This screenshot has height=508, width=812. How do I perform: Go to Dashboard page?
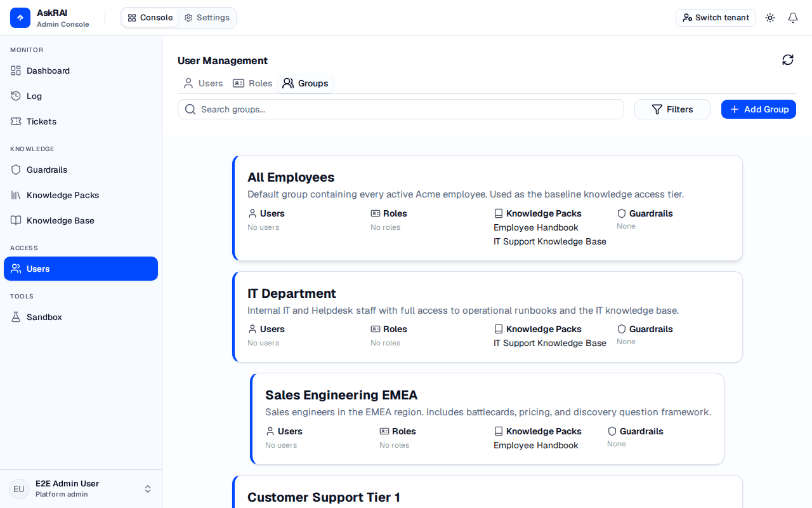[81, 70]
